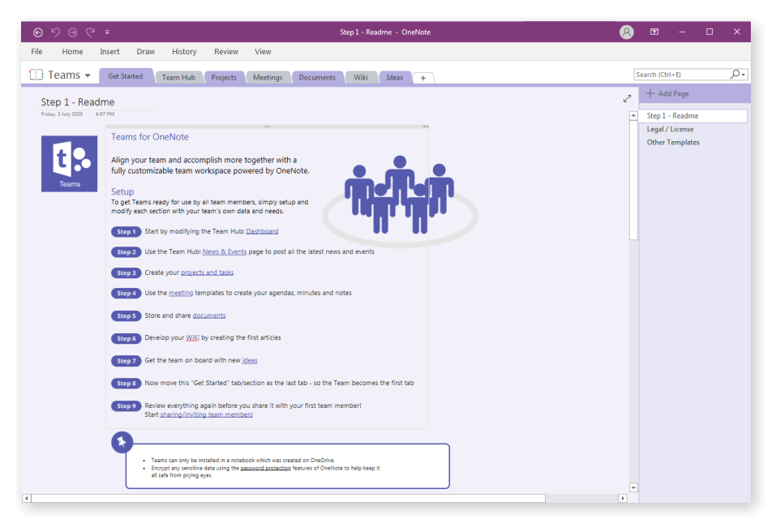Click the Forward navigation arrow icon
The image size is (780, 532).
73,32
